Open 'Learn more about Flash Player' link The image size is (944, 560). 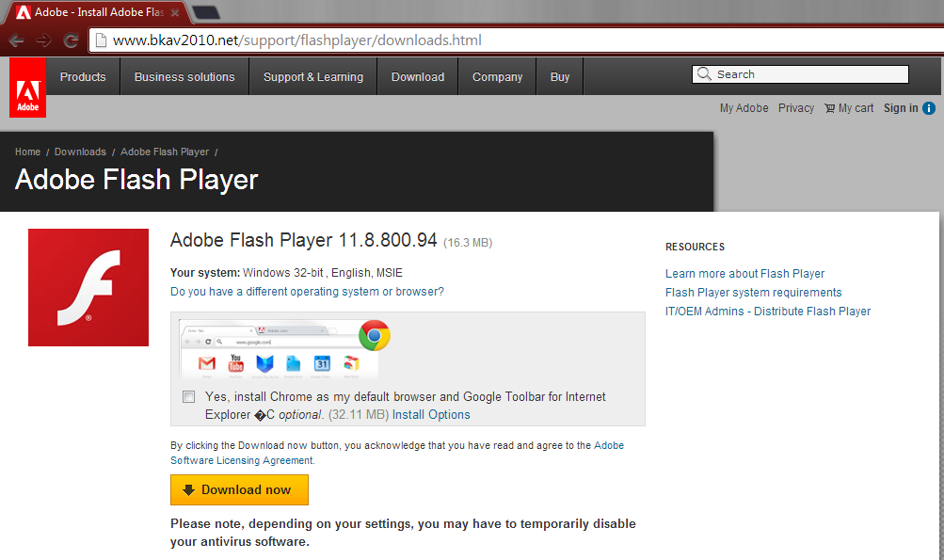744,274
